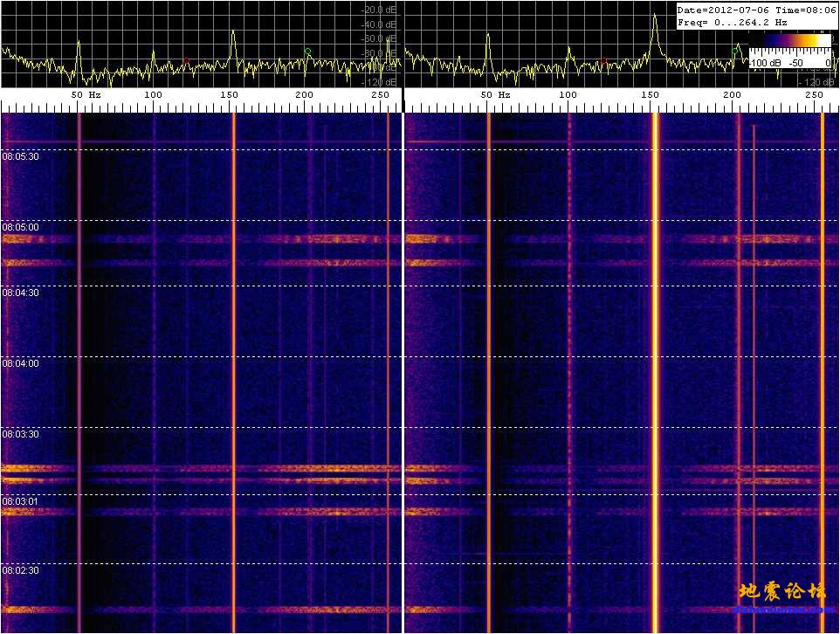This screenshot has height=634, width=840.
Task: Click the 50 Hz label on right frequency axis
Action: [496, 95]
